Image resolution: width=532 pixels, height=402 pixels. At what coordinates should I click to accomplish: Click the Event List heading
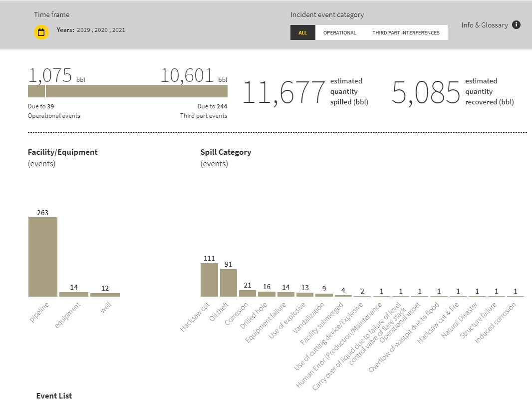pos(54,396)
